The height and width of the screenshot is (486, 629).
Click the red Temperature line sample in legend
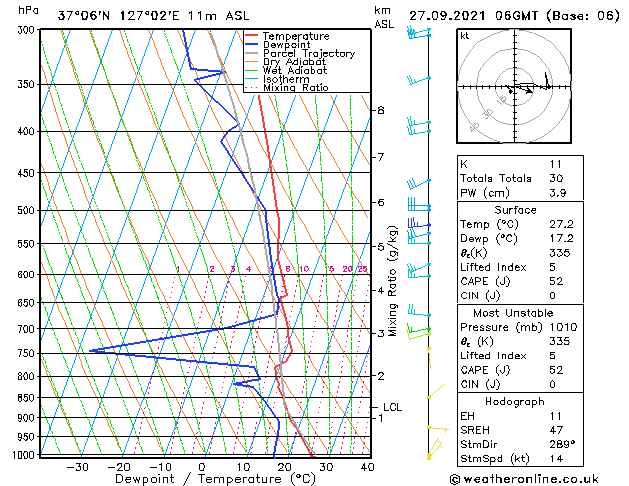[x=252, y=36]
